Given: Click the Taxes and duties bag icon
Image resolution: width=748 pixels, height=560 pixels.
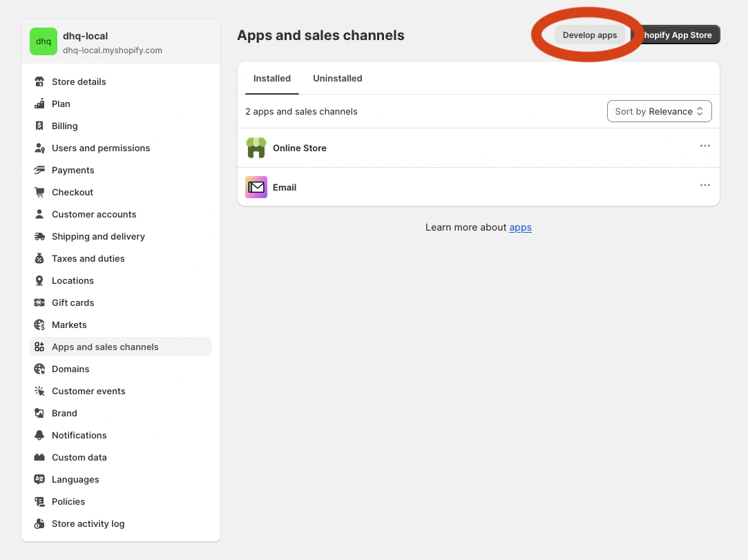Looking at the screenshot, I should coord(39,258).
